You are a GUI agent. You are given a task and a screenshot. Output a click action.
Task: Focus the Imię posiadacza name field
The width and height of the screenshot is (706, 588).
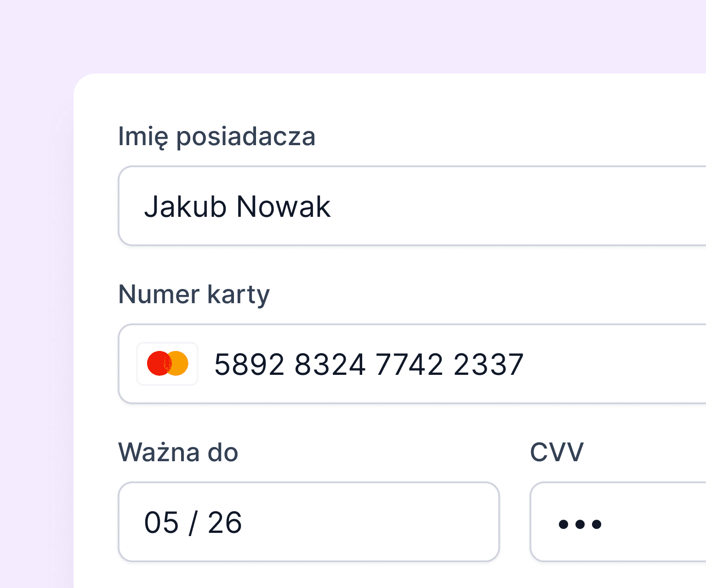pos(460,206)
